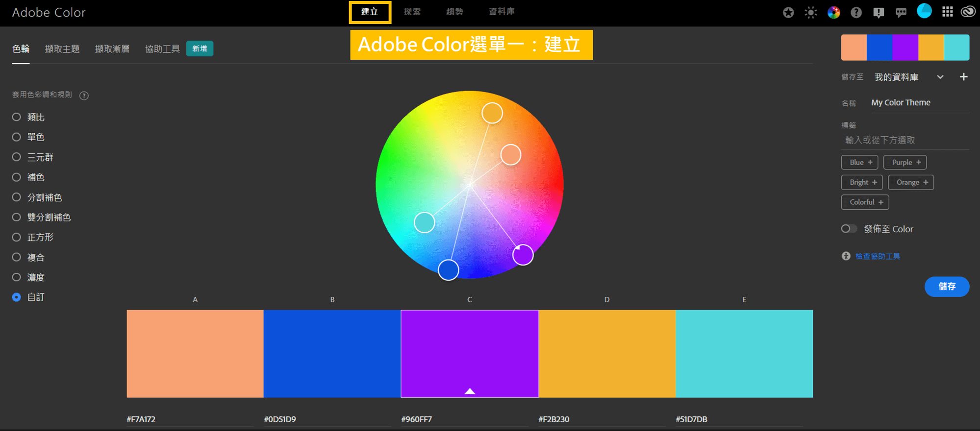Screen dimensions: 980x431
Task: Open the 資料庫 menu tab
Action: coord(502,12)
